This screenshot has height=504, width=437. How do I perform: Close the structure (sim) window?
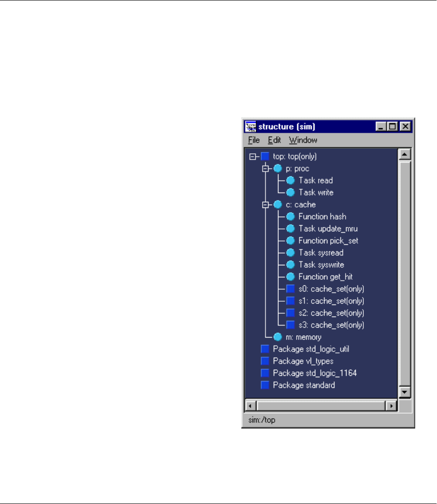click(405, 127)
